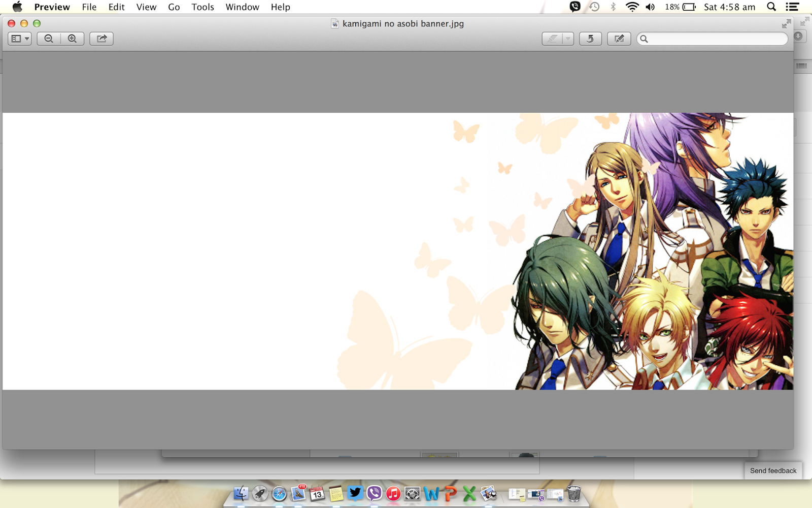The width and height of the screenshot is (812, 508).
Task: Launch Viber from the Dock
Action: [x=374, y=493]
